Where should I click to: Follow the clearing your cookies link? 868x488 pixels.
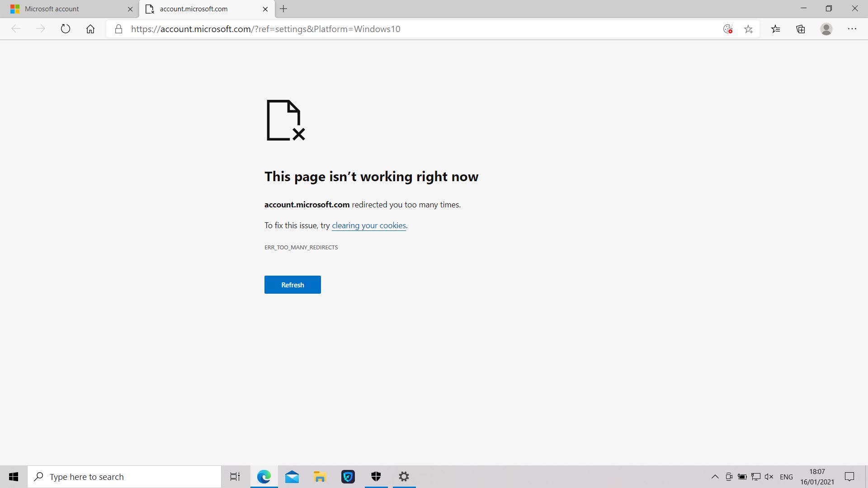(369, 225)
